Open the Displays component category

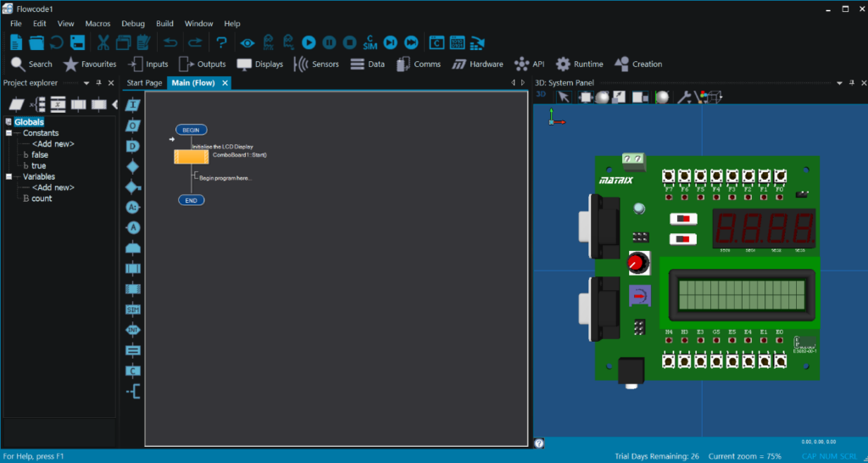259,64
